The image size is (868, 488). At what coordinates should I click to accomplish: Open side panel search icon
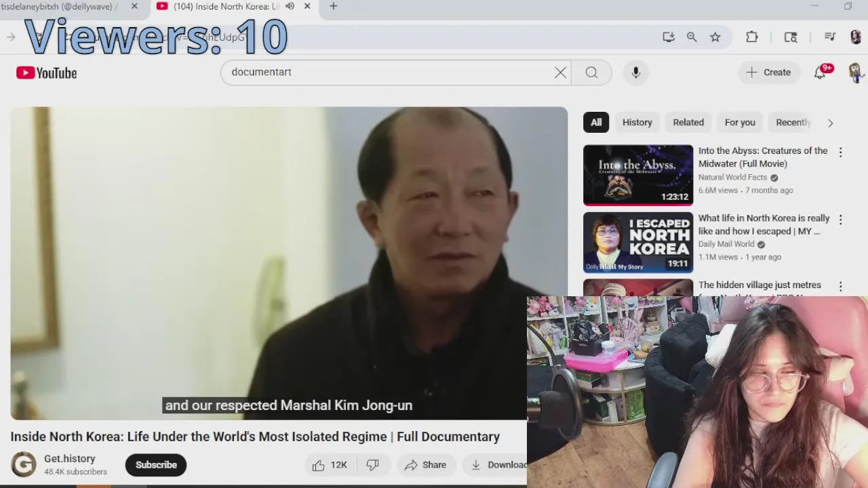(791, 37)
